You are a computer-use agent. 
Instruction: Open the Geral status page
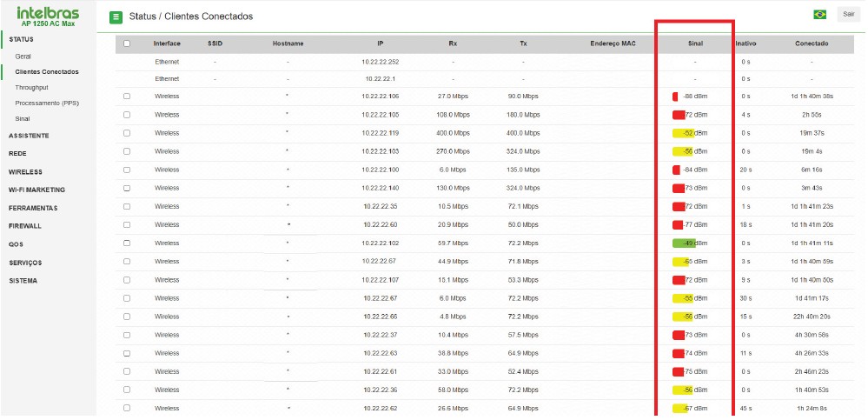(x=23, y=57)
